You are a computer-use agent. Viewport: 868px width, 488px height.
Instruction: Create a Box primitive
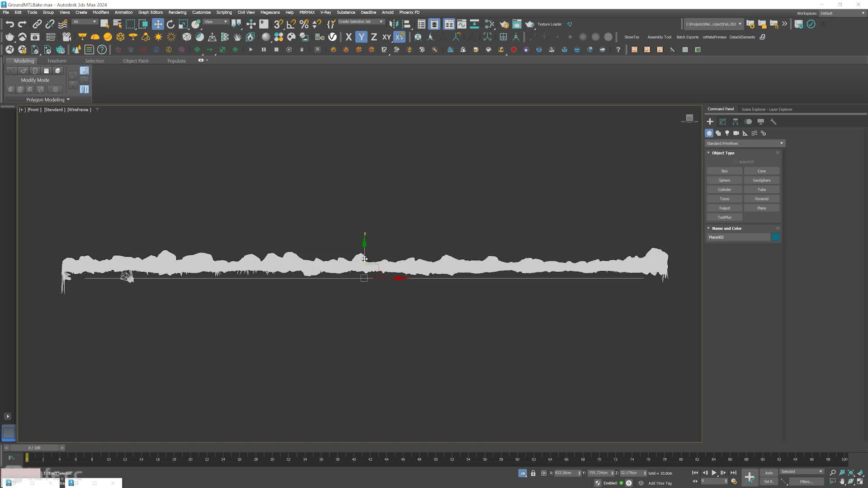(725, 171)
